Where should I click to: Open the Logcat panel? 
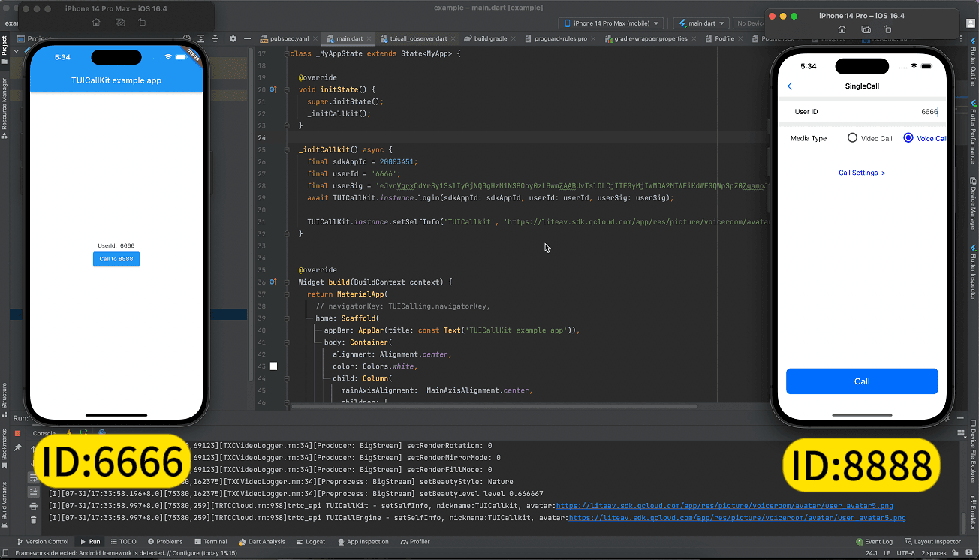(311, 541)
